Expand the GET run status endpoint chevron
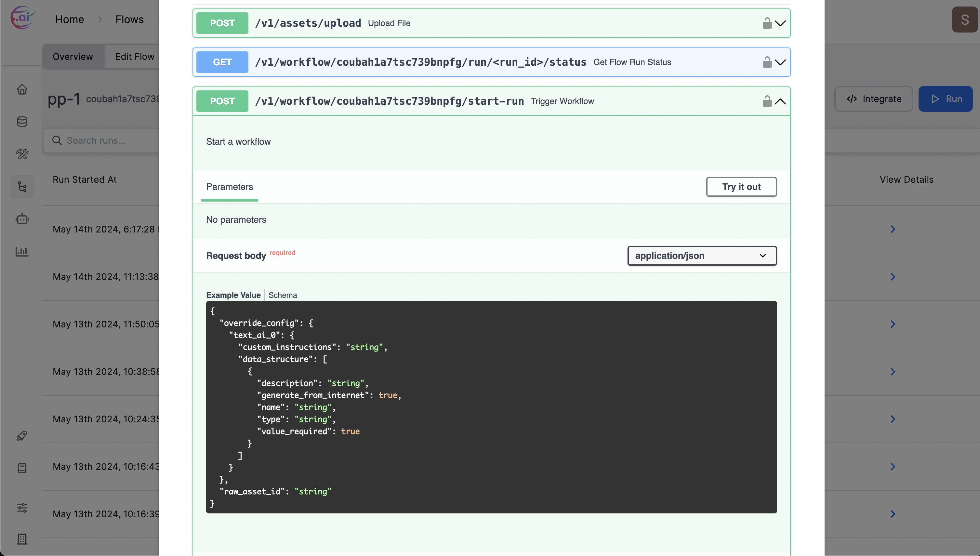The width and height of the screenshot is (980, 556). (x=780, y=62)
